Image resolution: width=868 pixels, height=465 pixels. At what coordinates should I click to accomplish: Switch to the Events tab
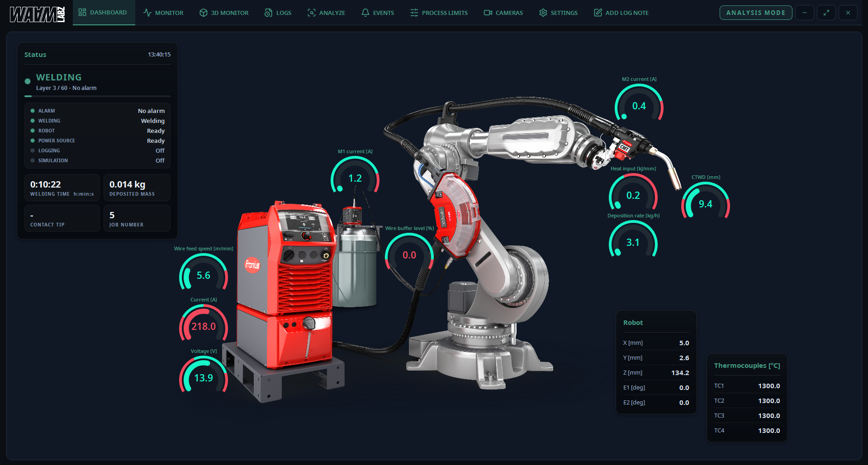[378, 13]
